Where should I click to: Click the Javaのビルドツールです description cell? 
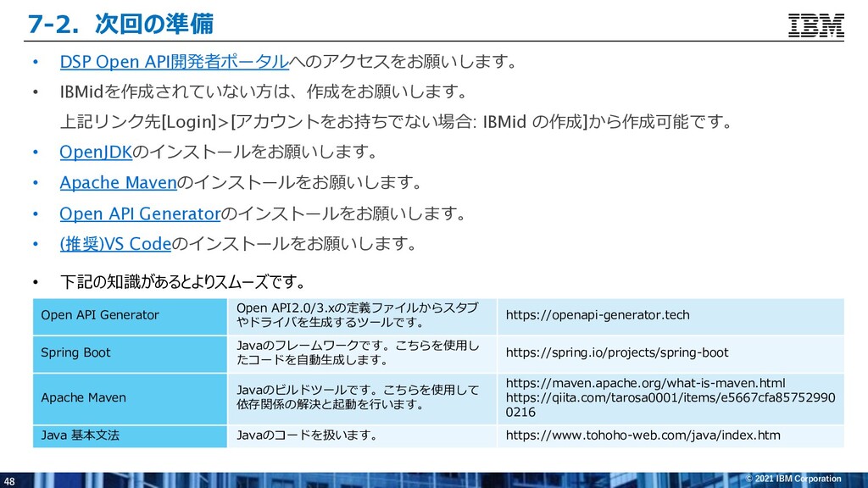point(362,398)
